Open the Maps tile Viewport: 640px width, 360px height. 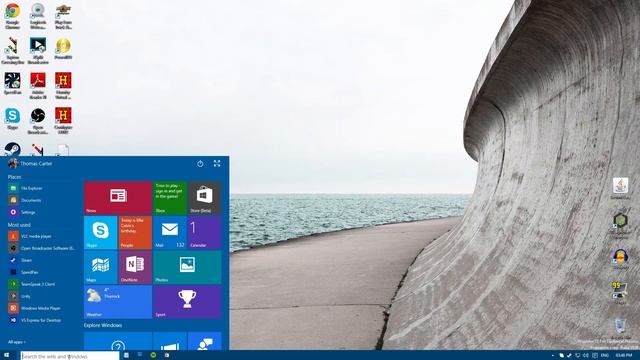pos(100,267)
